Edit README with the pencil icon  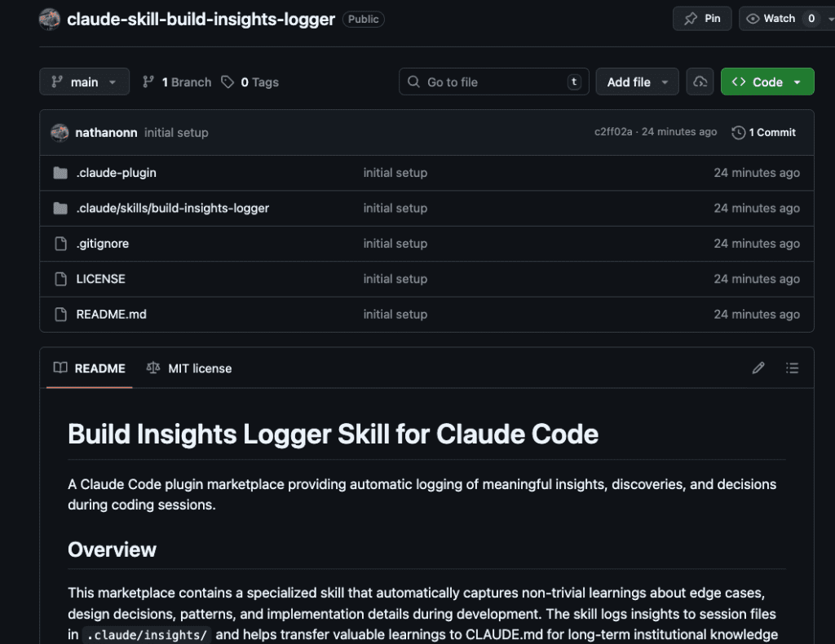click(x=758, y=368)
